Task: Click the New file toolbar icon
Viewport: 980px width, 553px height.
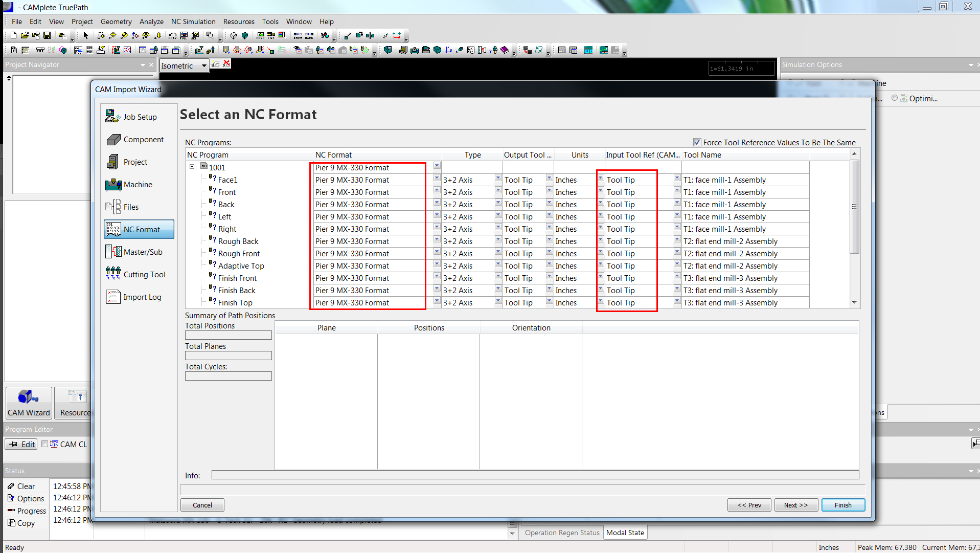Action: point(13,35)
